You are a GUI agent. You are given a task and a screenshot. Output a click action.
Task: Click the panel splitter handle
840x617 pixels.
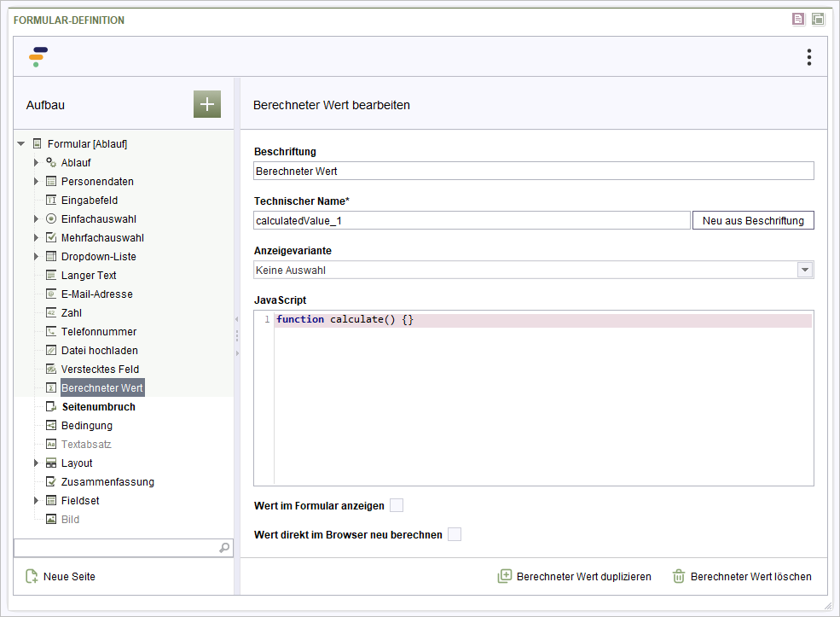coord(237,336)
